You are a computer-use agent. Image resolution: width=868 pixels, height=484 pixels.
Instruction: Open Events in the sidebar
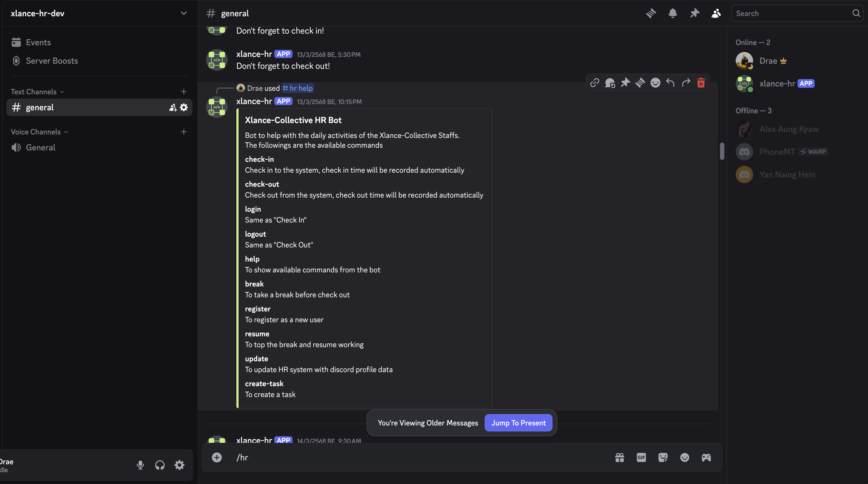38,43
